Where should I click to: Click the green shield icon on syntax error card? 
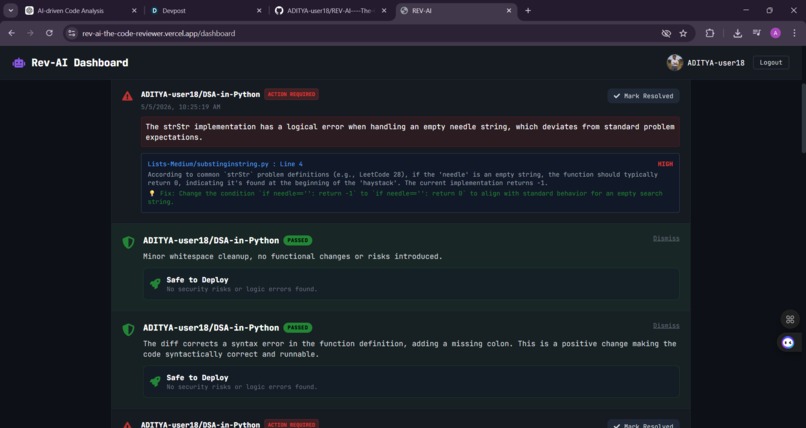pyautogui.click(x=128, y=329)
